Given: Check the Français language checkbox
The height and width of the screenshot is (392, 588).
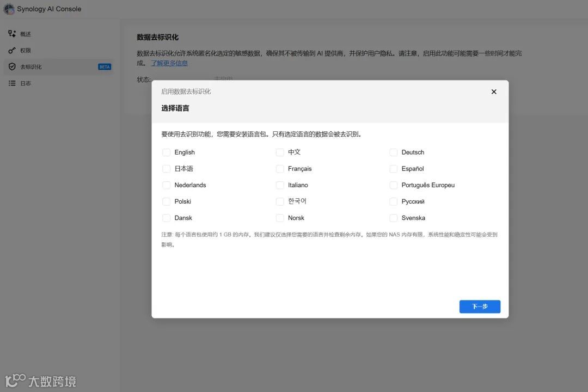Looking at the screenshot, I should pyautogui.click(x=280, y=169).
